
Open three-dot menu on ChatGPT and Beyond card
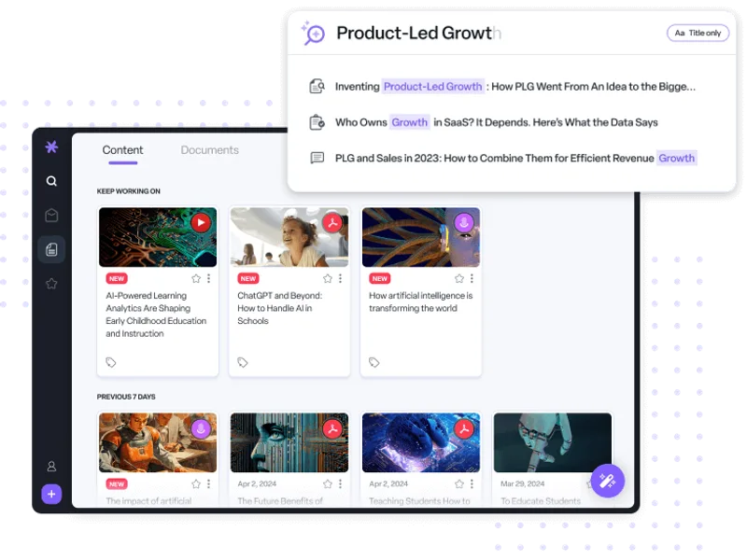340,278
